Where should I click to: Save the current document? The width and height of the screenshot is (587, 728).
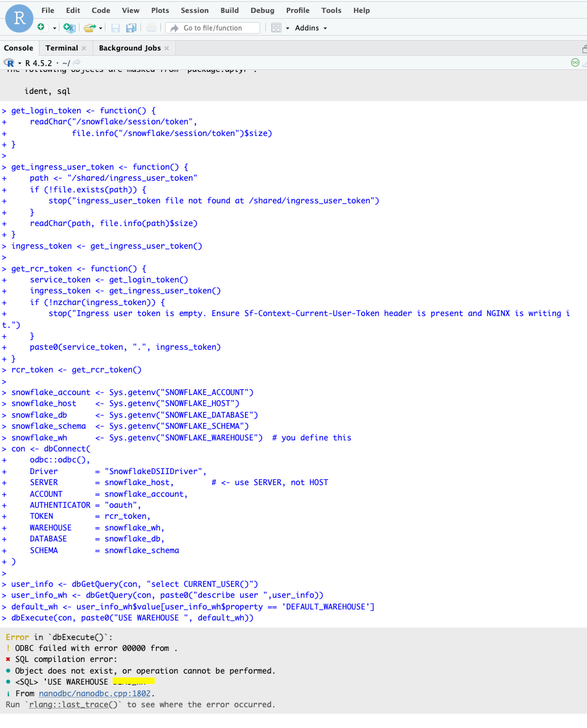pyautogui.click(x=116, y=28)
